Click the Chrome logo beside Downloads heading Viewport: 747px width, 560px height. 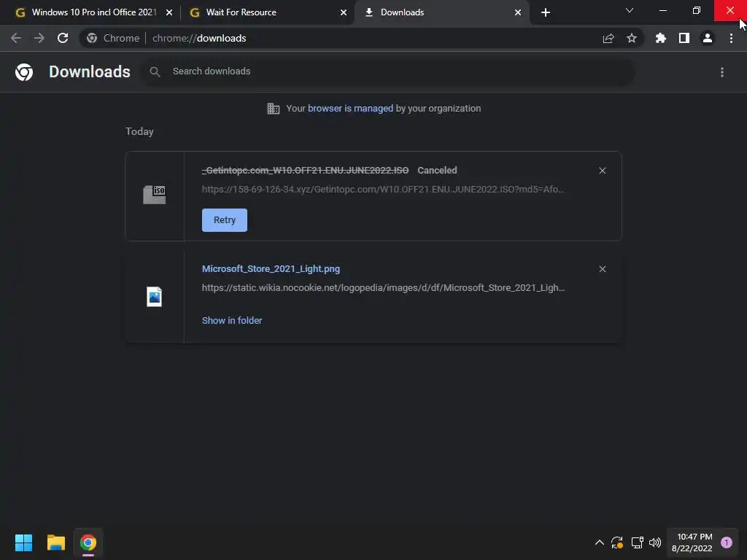coord(24,72)
